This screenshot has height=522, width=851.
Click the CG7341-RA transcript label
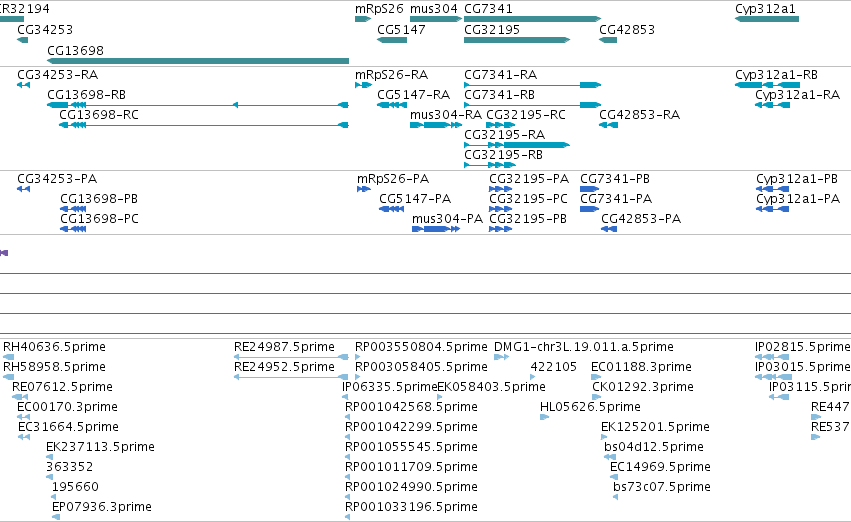tap(500, 75)
